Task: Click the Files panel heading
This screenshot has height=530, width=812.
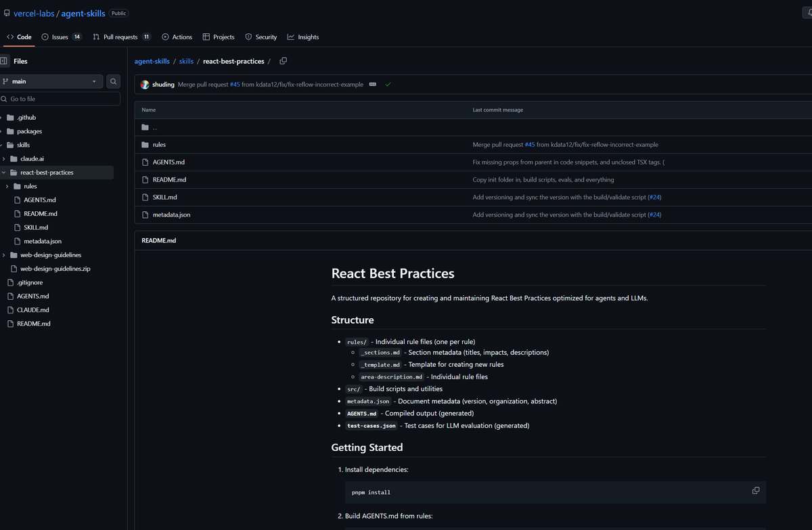Action: pos(20,61)
